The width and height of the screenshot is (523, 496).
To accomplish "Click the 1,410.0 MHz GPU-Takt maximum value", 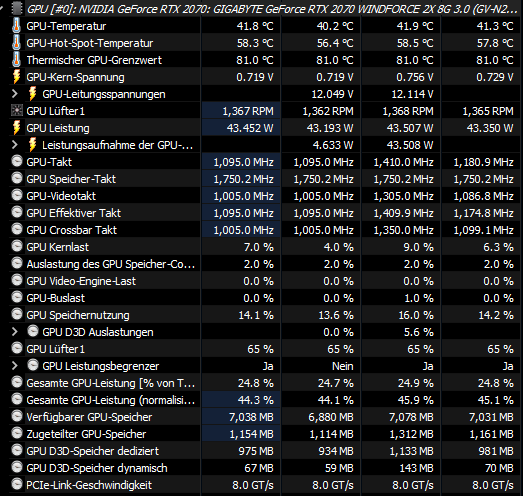I will pyautogui.click(x=403, y=162).
